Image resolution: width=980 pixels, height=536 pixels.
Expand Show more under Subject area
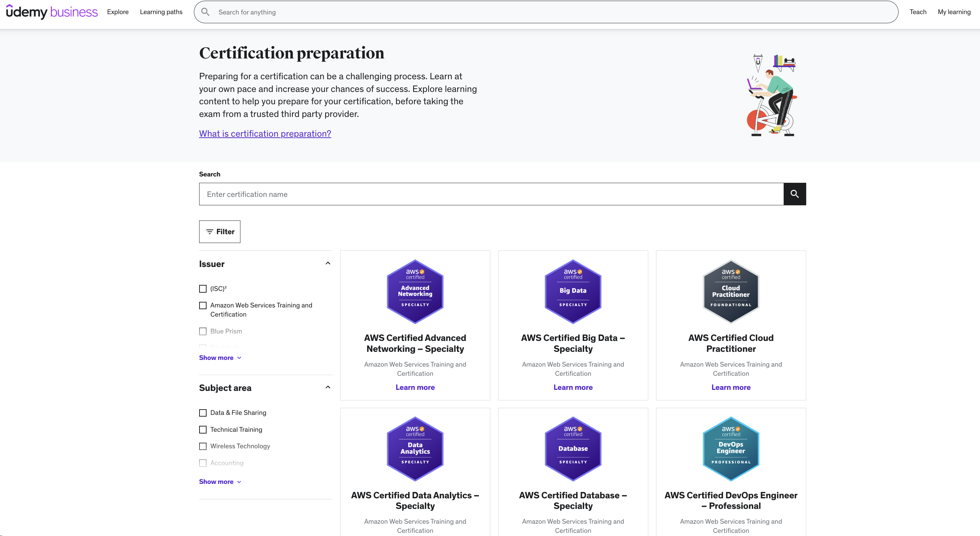click(x=220, y=481)
